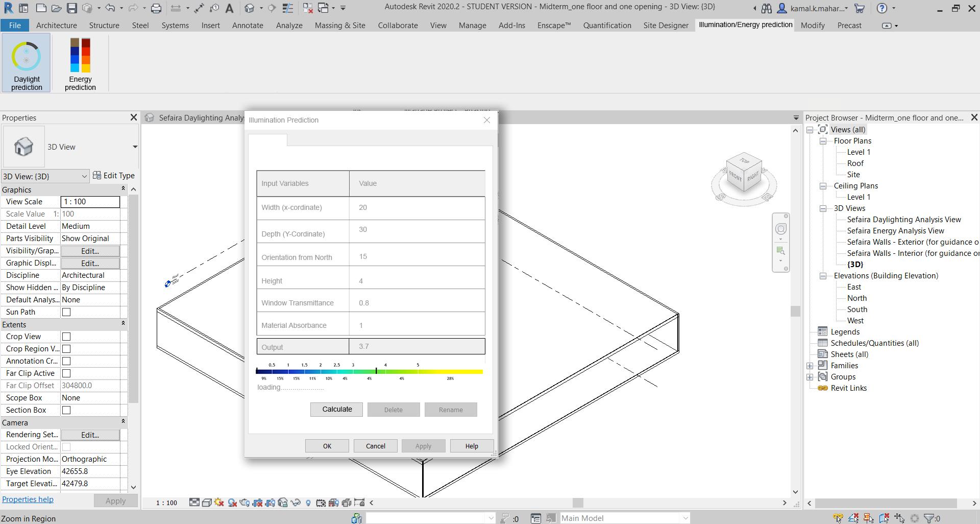Open the 3D View type selector dropdown
Viewport: 980px width, 524px height.
click(x=135, y=147)
